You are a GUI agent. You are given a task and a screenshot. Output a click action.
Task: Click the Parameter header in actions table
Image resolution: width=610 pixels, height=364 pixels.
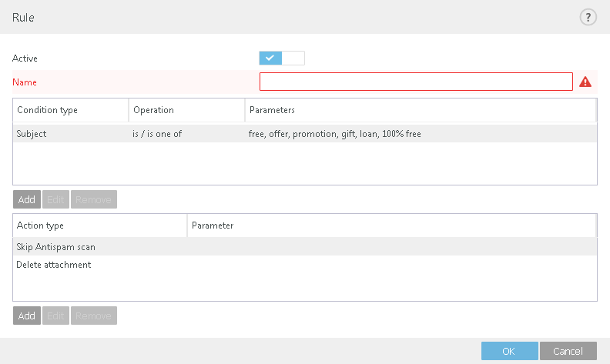391,225
